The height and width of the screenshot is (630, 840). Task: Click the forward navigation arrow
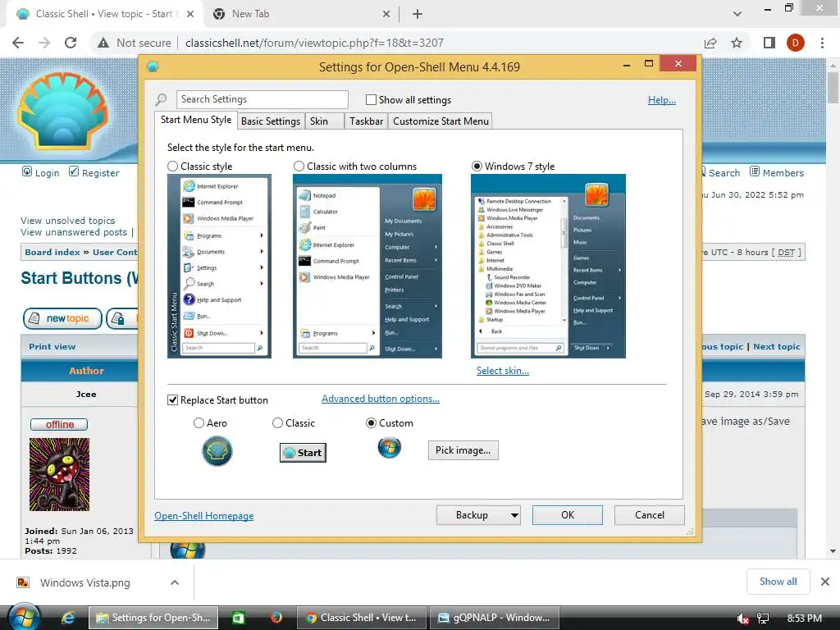[x=44, y=43]
